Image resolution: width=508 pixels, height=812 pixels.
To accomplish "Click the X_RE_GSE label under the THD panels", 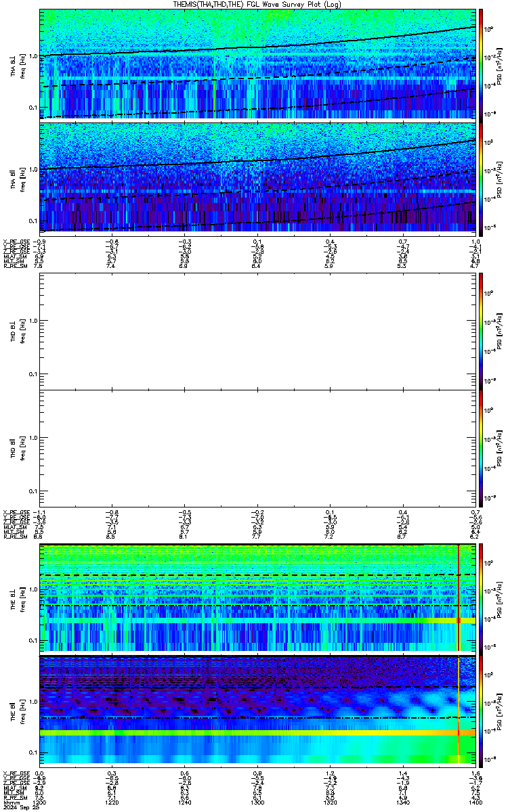I will [x=16, y=512].
